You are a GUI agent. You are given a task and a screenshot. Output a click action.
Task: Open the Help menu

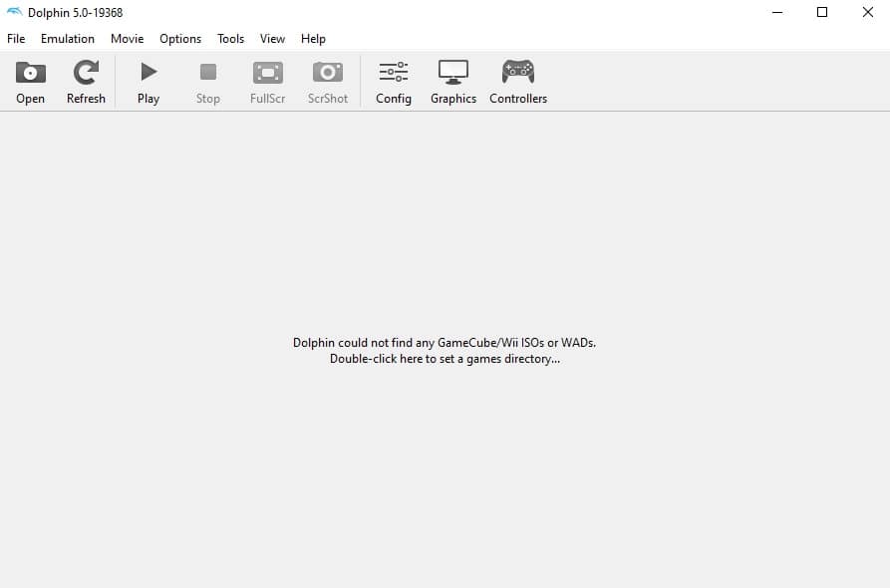click(x=313, y=39)
